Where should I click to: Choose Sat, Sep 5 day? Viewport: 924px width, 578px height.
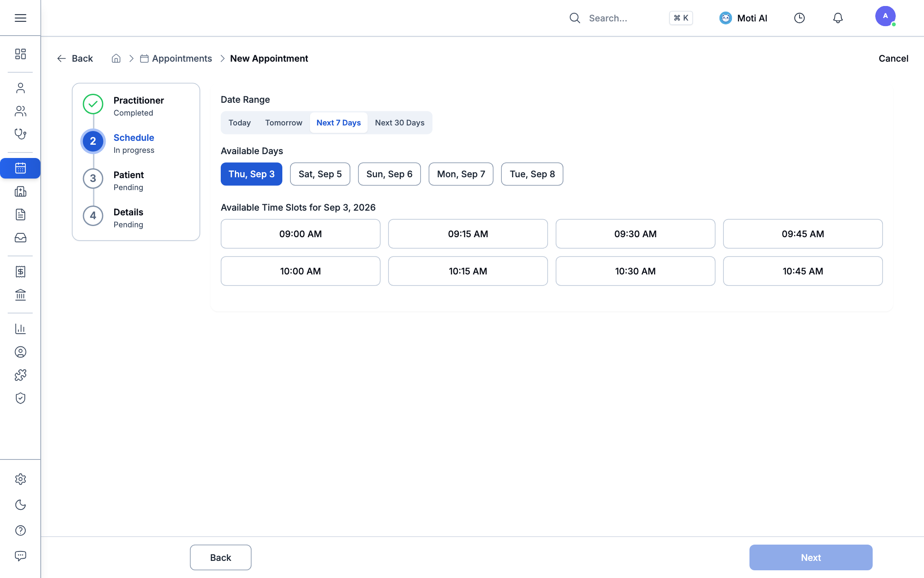pyautogui.click(x=320, y=174)
